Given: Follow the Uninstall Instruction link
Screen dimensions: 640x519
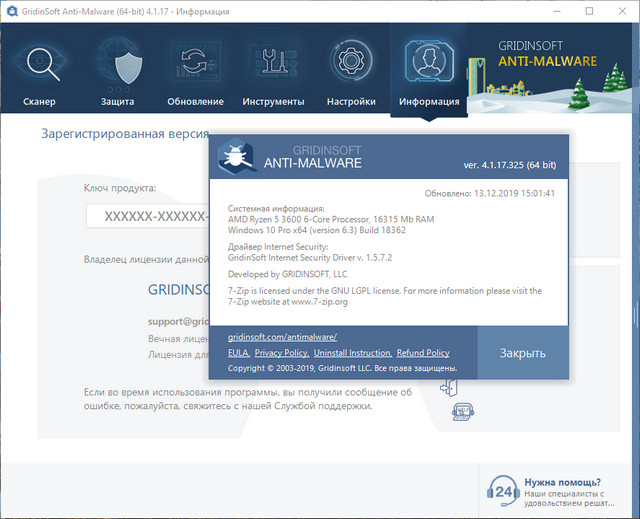Looking at the screenshot, I should coord(352,353).
